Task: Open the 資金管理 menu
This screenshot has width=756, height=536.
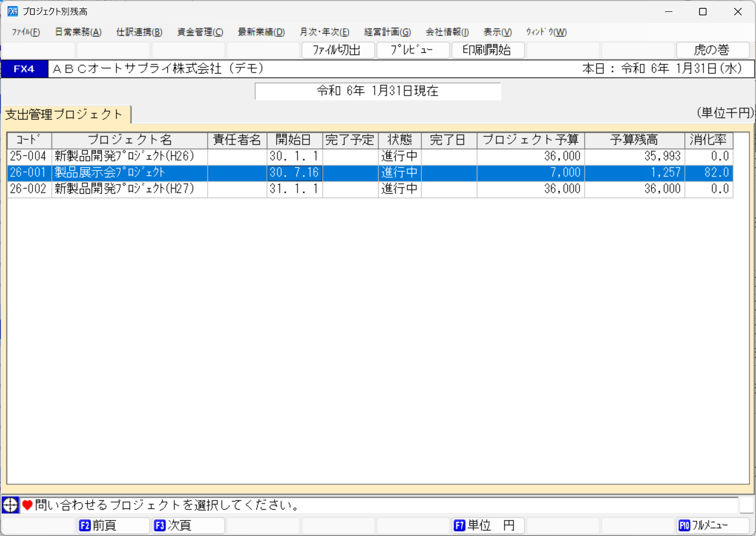Action: pos(199,32)
